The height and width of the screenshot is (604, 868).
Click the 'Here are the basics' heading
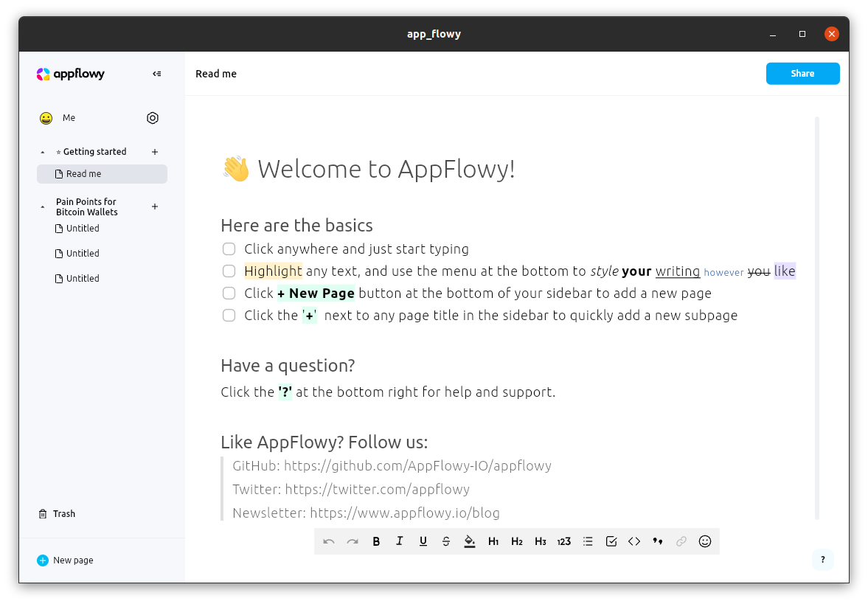[x=296, y=226]
